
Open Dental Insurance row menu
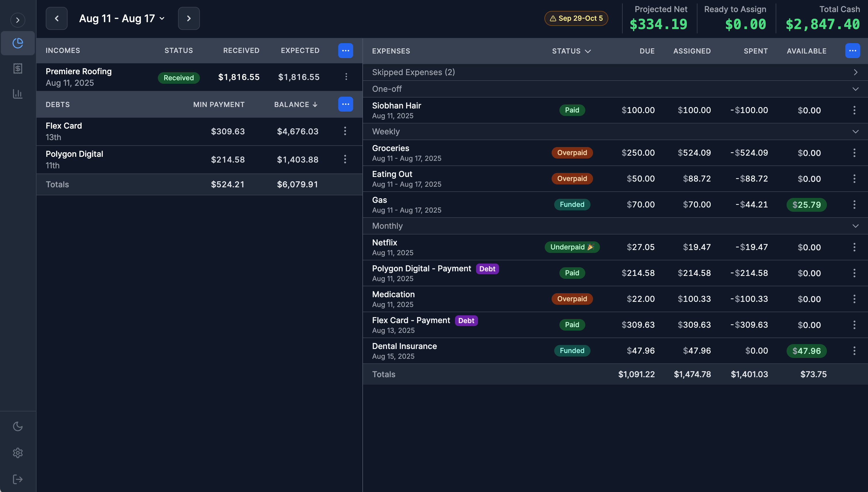[854, 351]
